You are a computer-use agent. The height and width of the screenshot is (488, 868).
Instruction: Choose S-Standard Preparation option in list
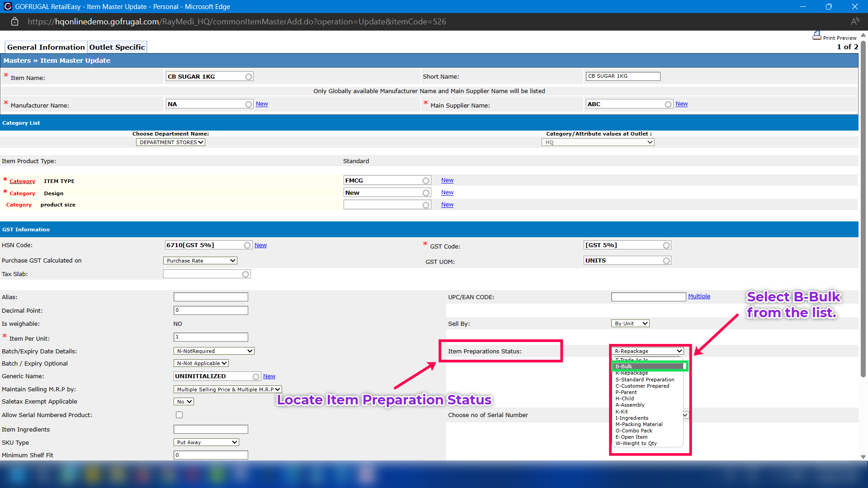point(644,380)
